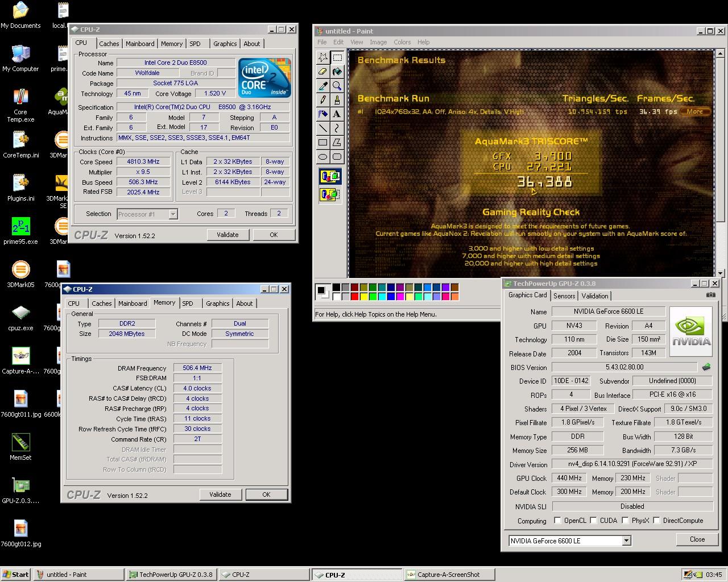Select the rectangular Select tool in Paint
Image resolution: width=728 pixels, height=582 pixels.
pos(337,57)
